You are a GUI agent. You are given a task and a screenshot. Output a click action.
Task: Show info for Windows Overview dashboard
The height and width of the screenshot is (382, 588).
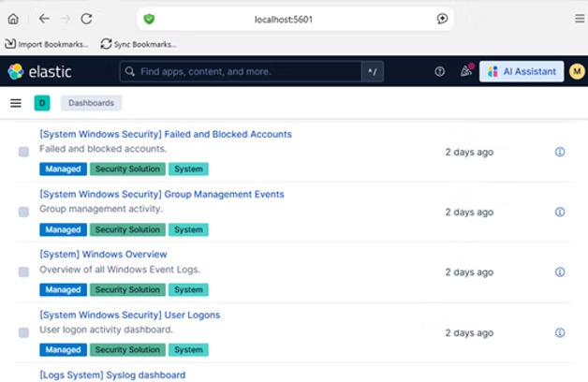click(x=560, y=272)
